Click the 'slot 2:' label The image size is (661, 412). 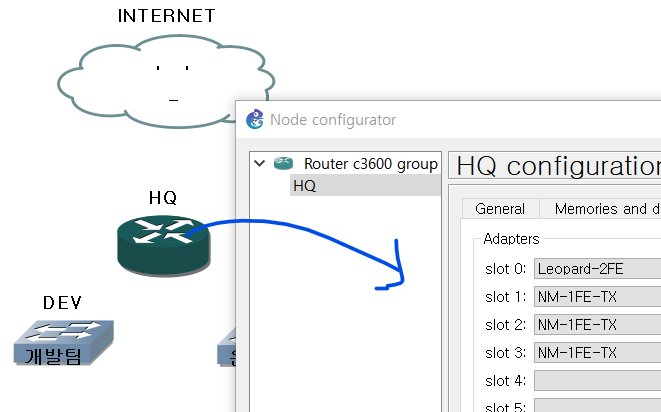pos(505,325)
